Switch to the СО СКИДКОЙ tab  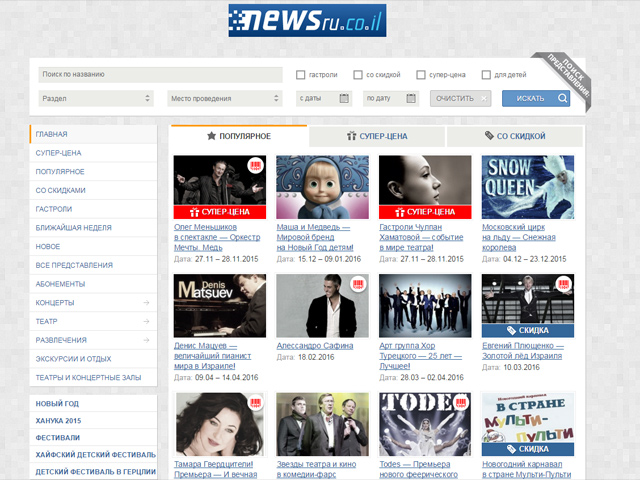515,136
